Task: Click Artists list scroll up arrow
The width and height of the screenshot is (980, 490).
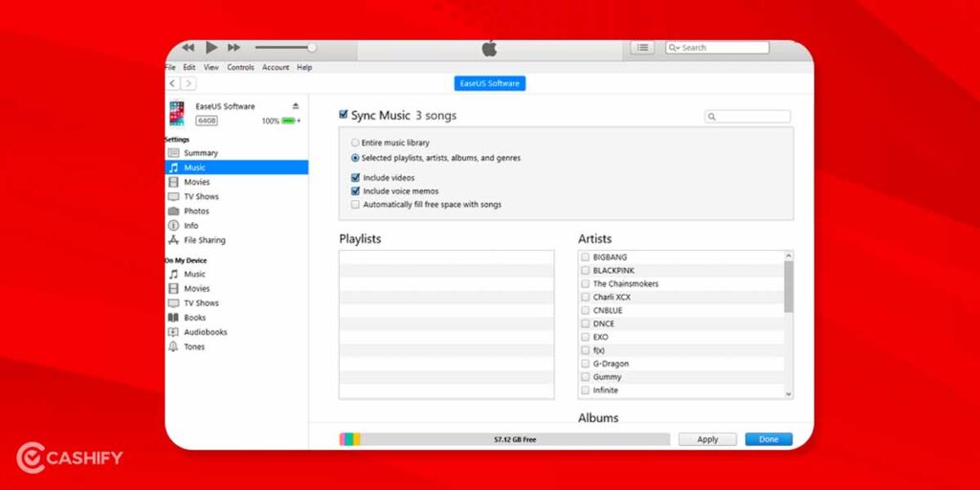Action: tap(789, 256)
